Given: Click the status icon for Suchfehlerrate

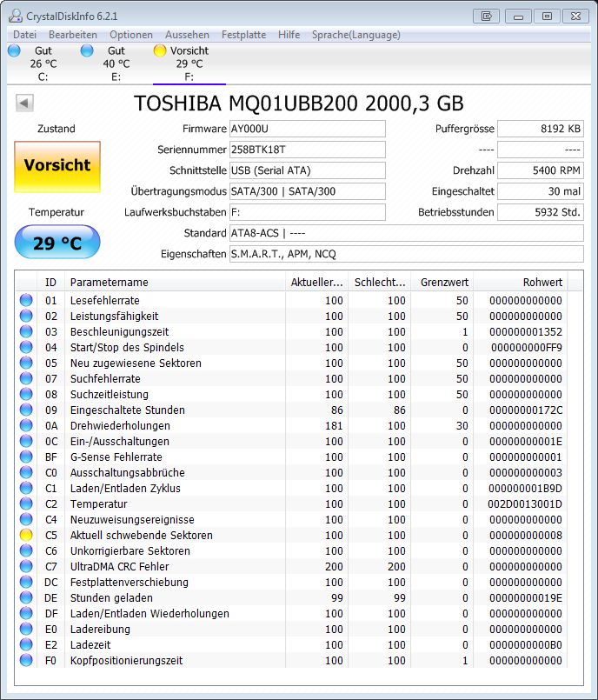Looking at the screenshot, I should point(26,378).
